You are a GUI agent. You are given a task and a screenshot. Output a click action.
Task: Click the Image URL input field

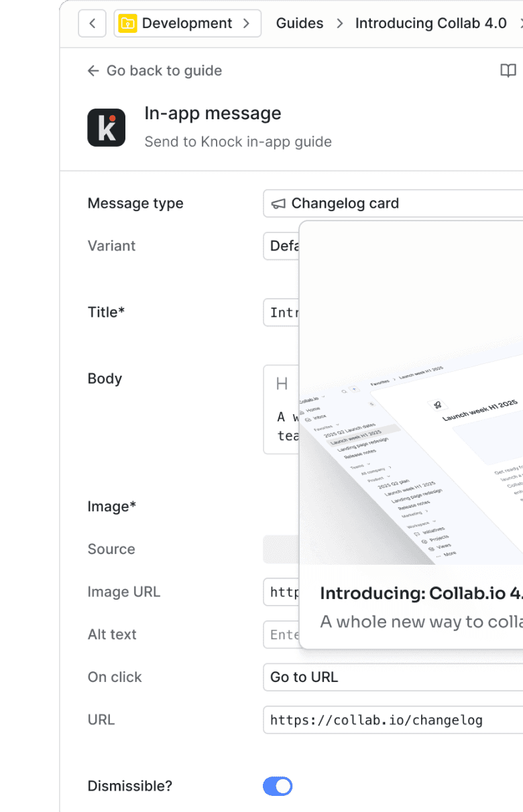pos(281,592)
